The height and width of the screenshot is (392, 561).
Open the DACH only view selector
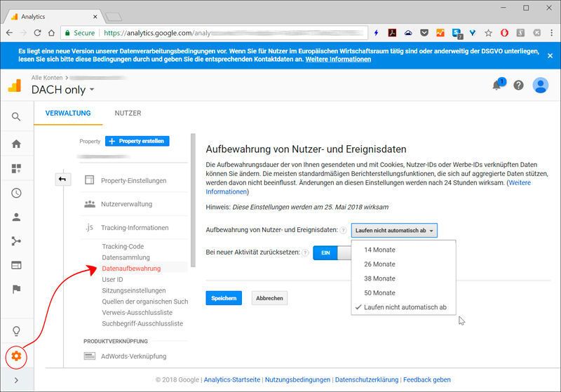[x=62, y=90]
